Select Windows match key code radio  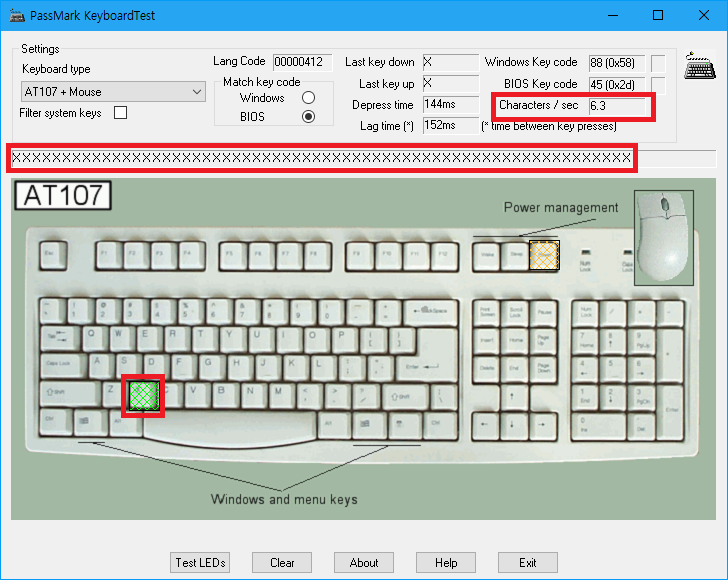click(308, 98)
